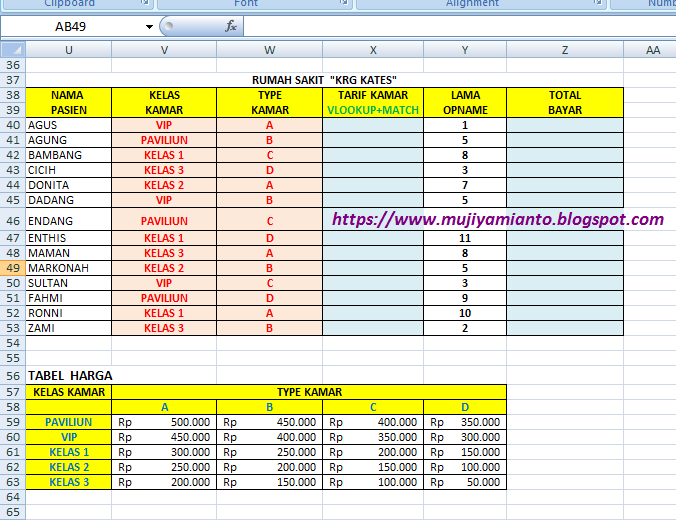Select the cell containing BAMBANG

click(69, 155)
